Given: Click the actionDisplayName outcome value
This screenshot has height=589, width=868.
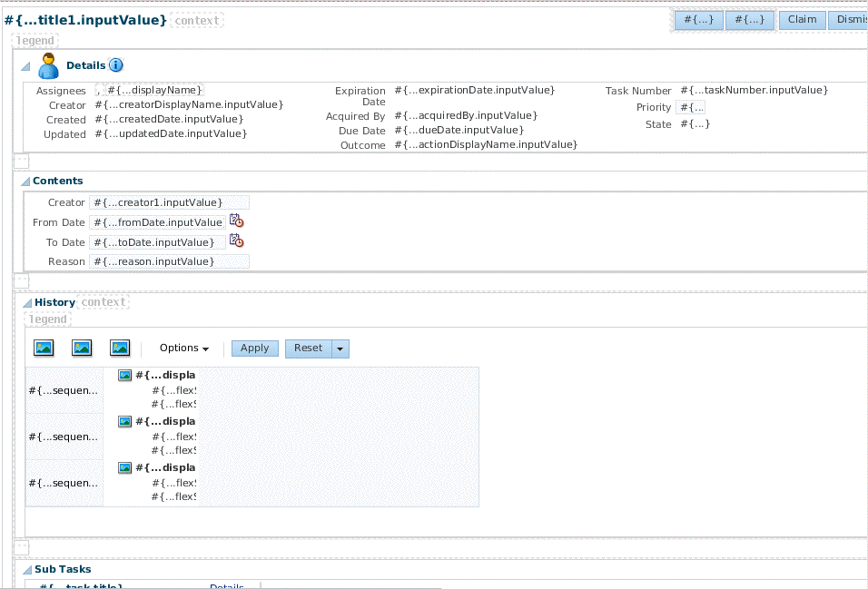Looking at the screenshot, I should pos(486,144).
